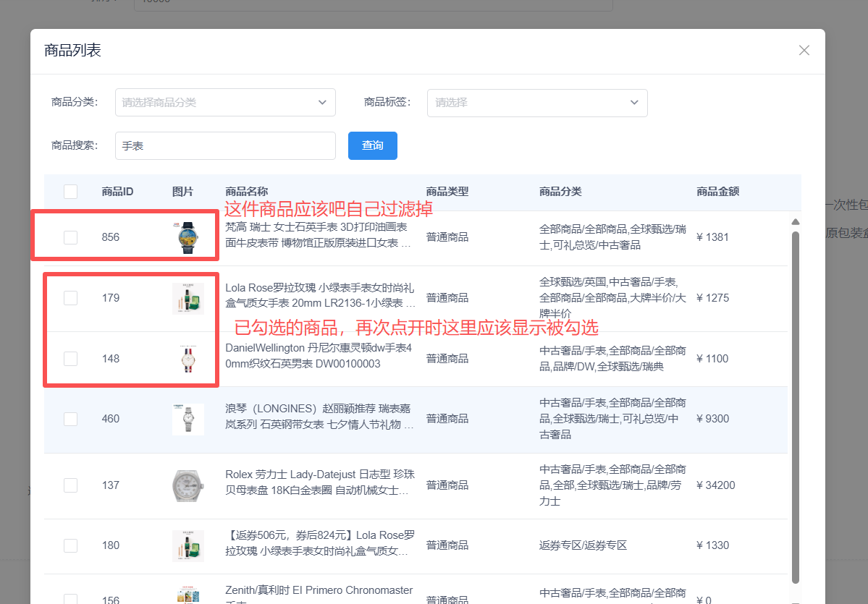Click the 商品金额 column header
The width and height of the screenshot is (868, 604).
[x=718, y=192]
